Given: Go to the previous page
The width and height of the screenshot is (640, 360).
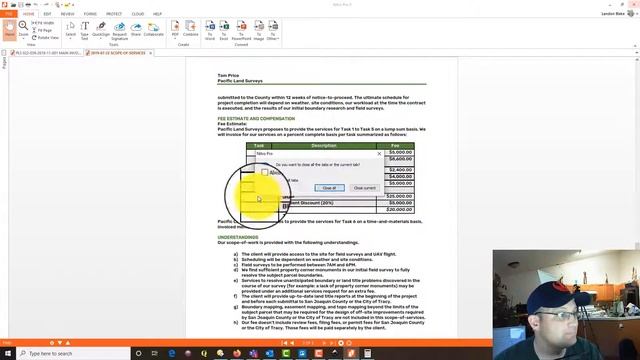Looking at the screenshot, I should click(292, 343).
